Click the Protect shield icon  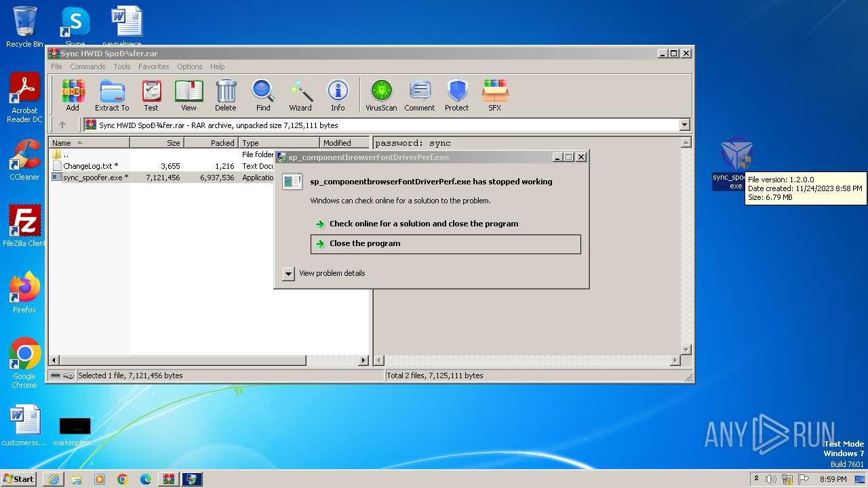click(x=457, y=96)
